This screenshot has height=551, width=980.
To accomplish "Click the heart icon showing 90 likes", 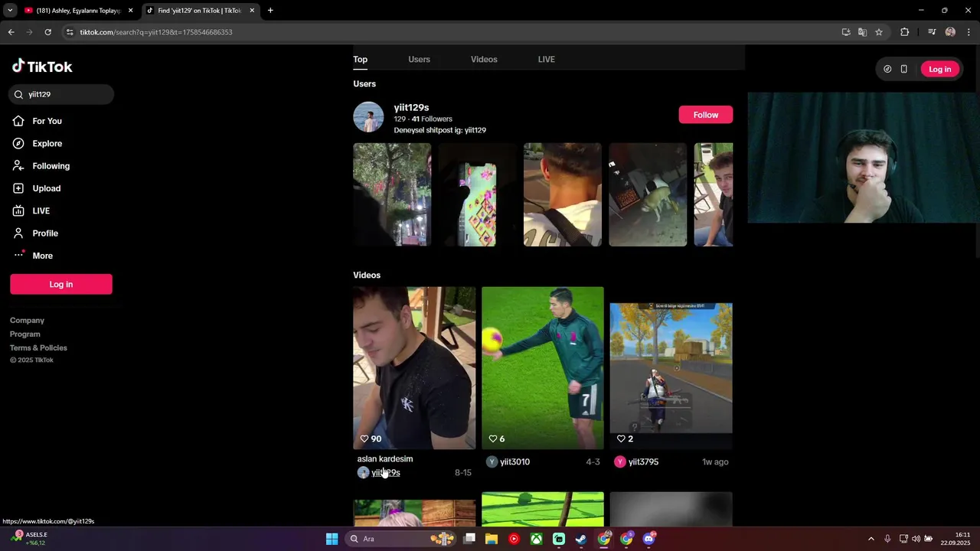I will click(x=364, y=439).
